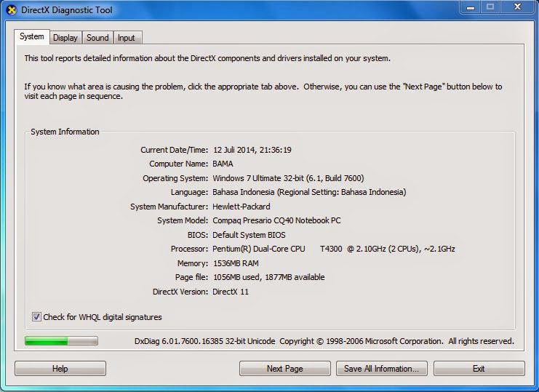Click the DirectX Diagnostic Tool title text
This screenshot has height=392, width=539.
tap(67, 10)
